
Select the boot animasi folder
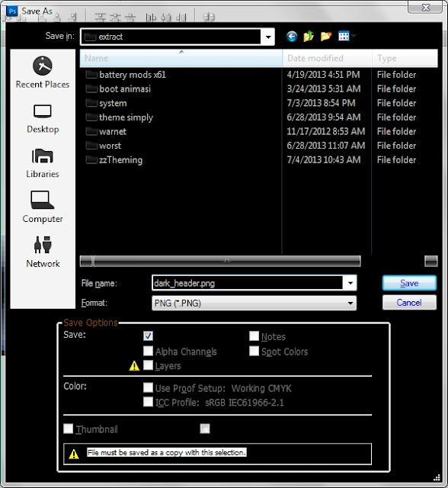(118, 89)
